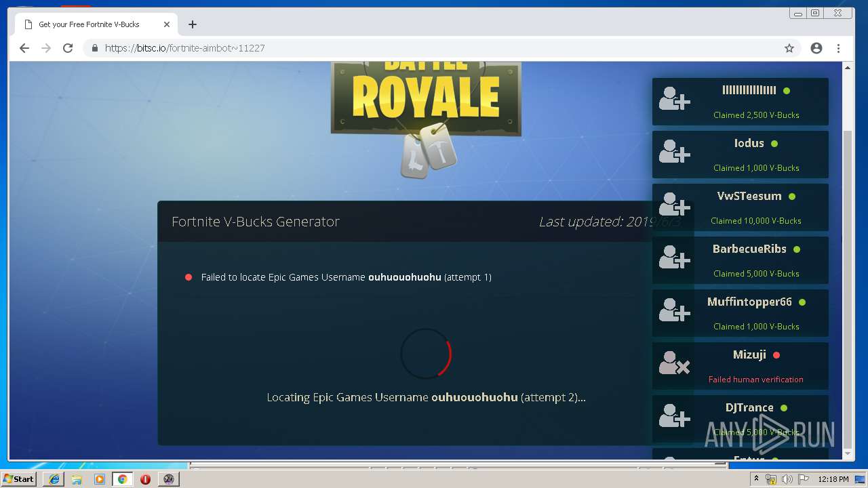Click the Failed human verification message
The width and height of the screenshot is (868, 488).
[x=756, y=380]
